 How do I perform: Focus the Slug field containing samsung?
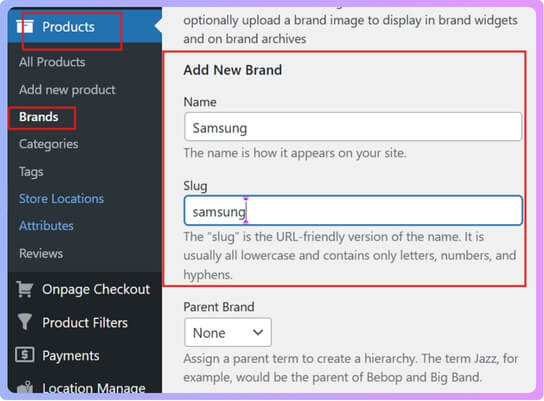(353, 211)
